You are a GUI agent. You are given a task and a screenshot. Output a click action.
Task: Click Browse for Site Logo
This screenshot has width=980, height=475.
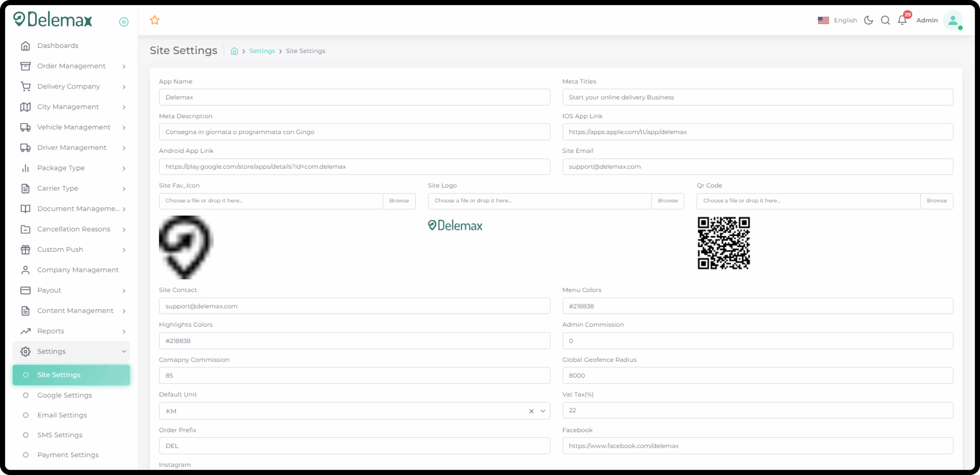(x=668, y=201)
